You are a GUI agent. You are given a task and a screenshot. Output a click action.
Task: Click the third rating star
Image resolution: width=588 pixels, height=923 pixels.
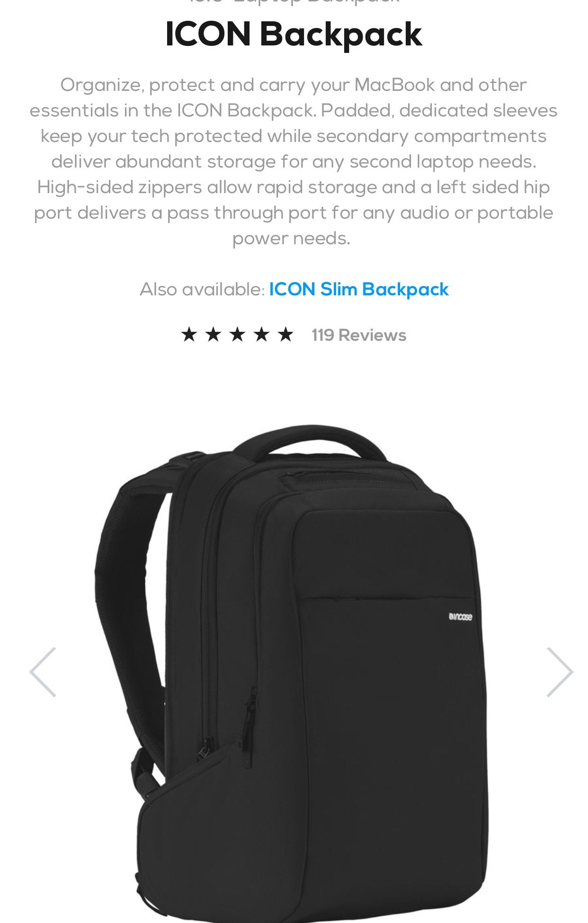(x=238, y=335)
